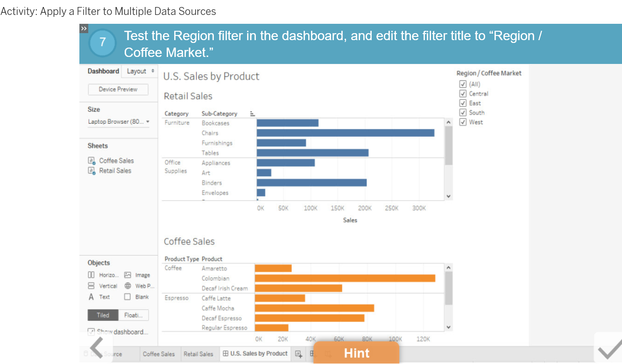
Task: Click the Bookcases row label
Action: tap(215, 123)
